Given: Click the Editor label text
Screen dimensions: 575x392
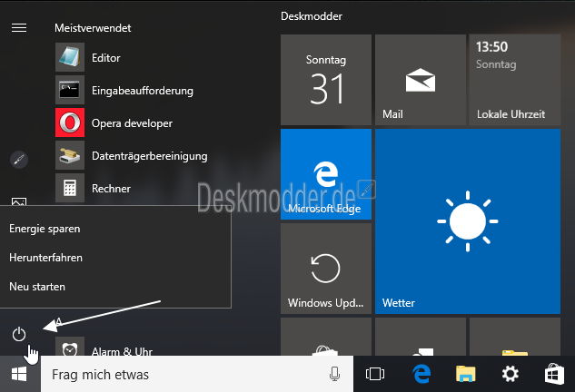Looking at the screenshot, I should (x=106, y=58).
